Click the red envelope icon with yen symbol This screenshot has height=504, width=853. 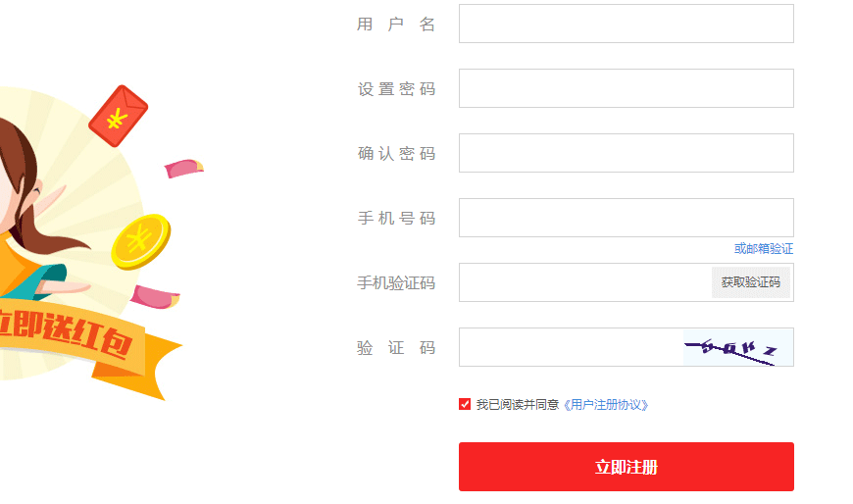118,116
